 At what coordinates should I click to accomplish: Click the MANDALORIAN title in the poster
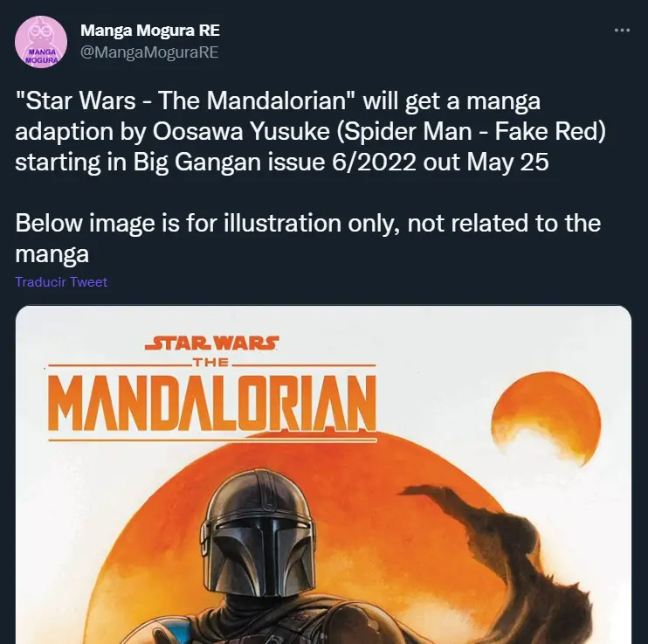coord(212,404)
